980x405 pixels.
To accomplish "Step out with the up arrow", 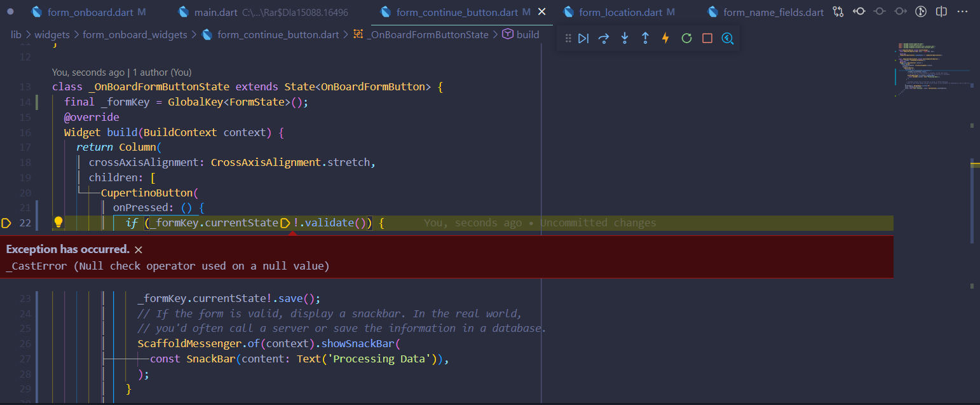I will (645, 38).
